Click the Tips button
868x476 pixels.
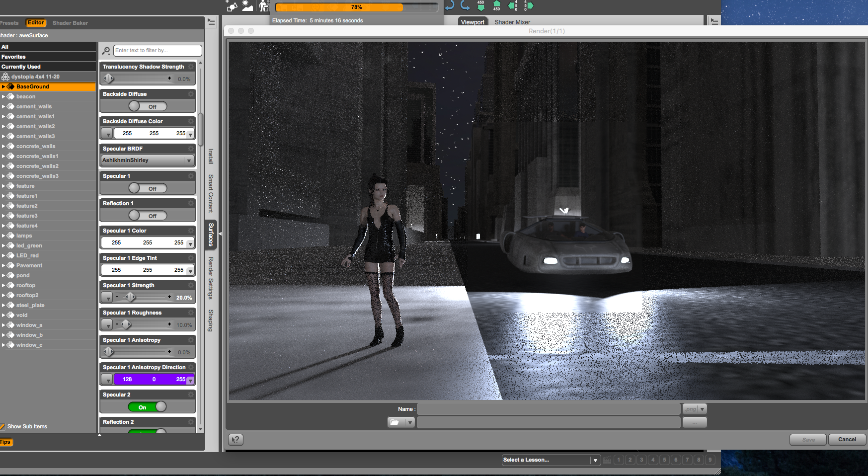pyautogui.click(x=5, y=442)
